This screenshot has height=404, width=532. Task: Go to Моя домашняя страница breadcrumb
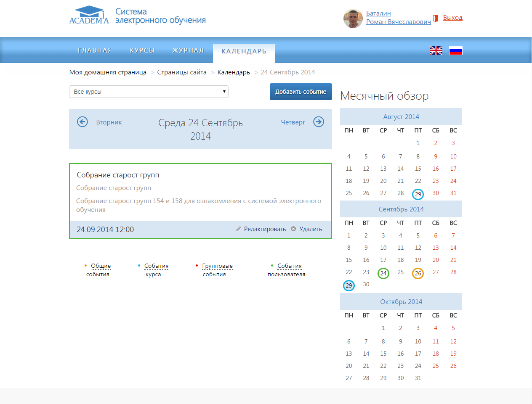(108, 72)
